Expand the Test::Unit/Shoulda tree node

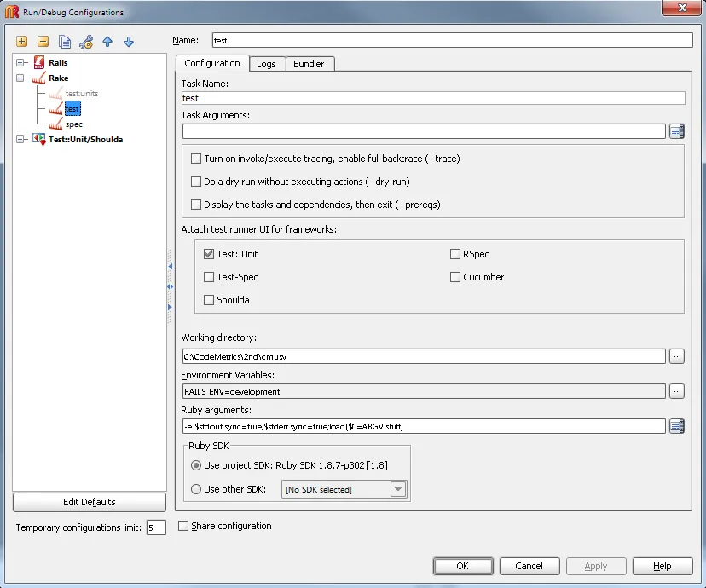click(20, 140)
